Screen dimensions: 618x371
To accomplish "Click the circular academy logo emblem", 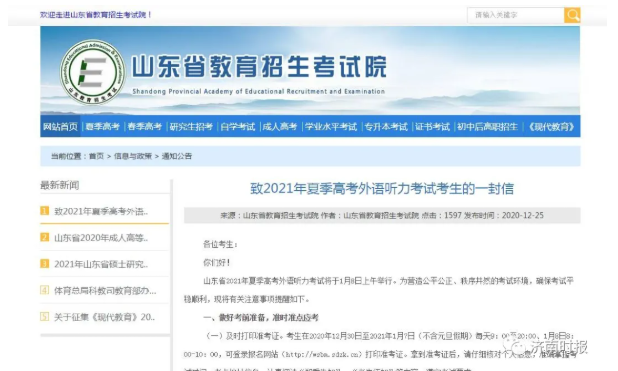I will coord(93,72).
